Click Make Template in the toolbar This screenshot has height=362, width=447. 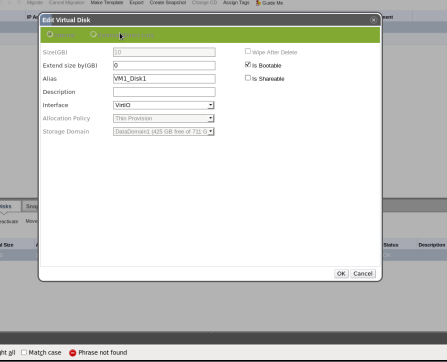click(x=107, y=2)
